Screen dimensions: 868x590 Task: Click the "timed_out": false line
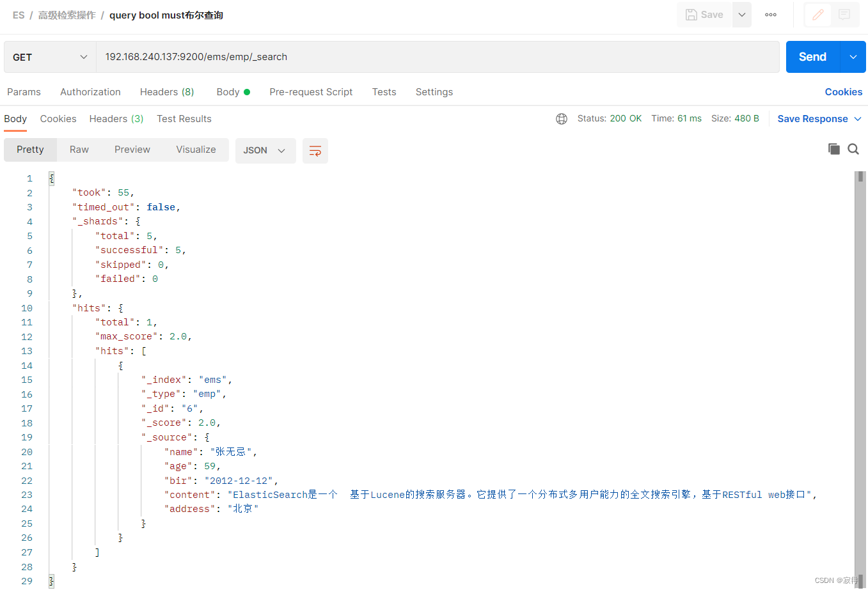126,207
